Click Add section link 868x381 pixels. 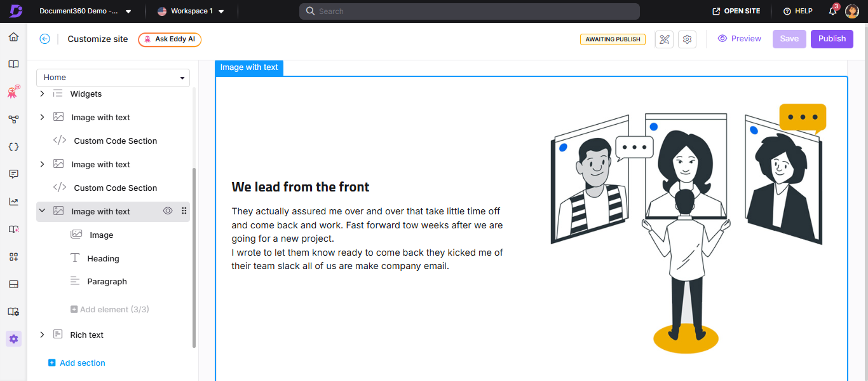click(77, 363)
